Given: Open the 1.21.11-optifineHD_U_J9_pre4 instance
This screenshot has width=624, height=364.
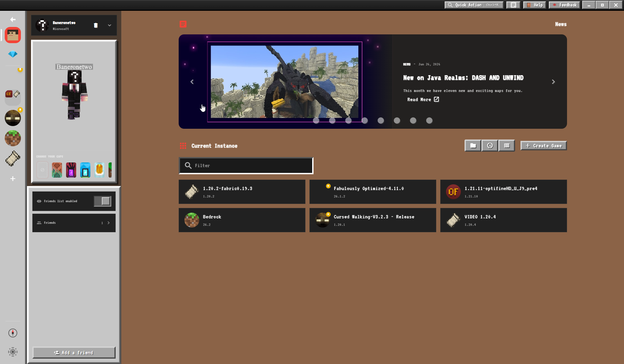Looking at the screenshot, I should coord(503,192).
